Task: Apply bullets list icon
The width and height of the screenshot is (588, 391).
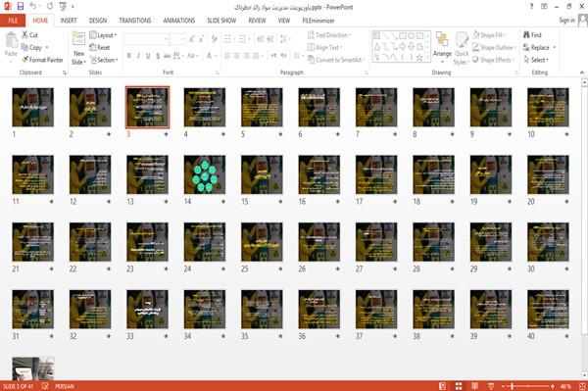Action: [x=227, y=39]
